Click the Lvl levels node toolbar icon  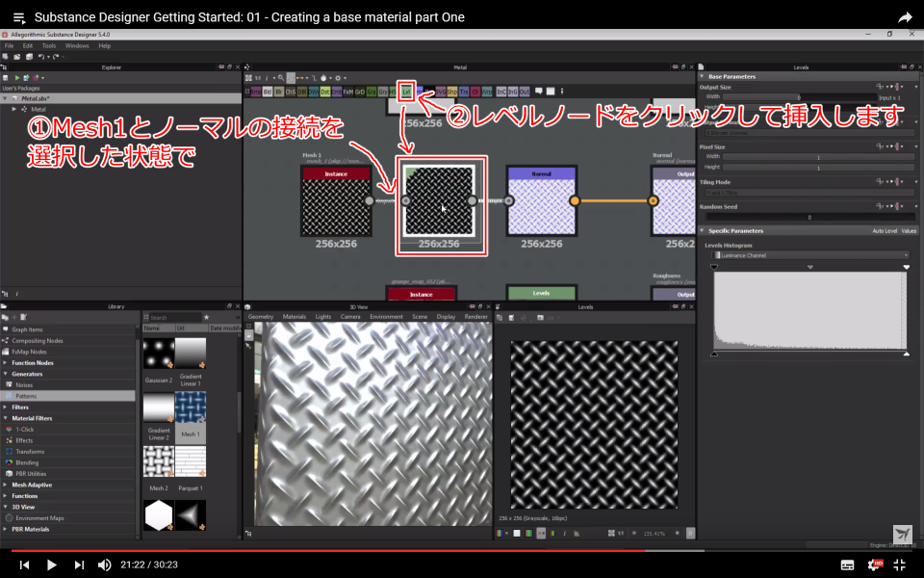coord(406,92)
